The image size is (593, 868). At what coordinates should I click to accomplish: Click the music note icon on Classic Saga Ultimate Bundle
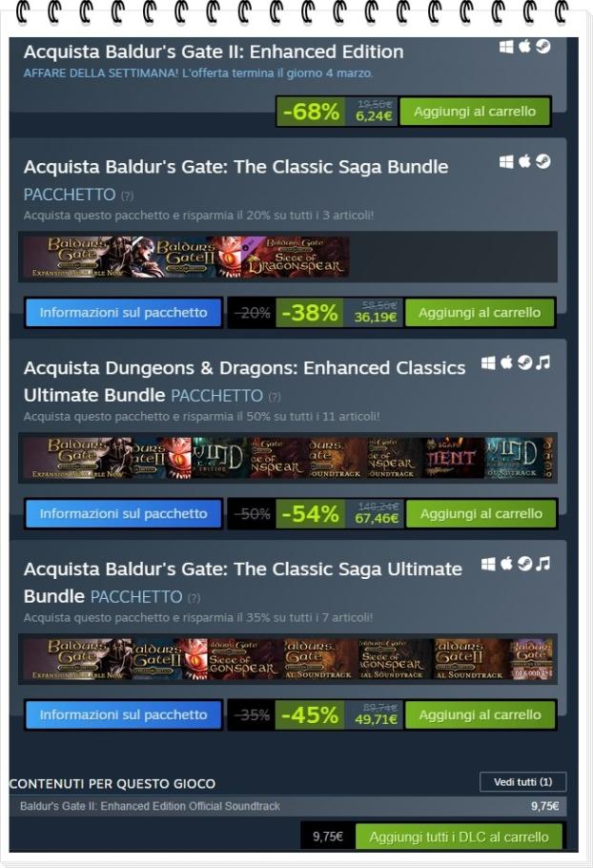[x=543, y=564]
